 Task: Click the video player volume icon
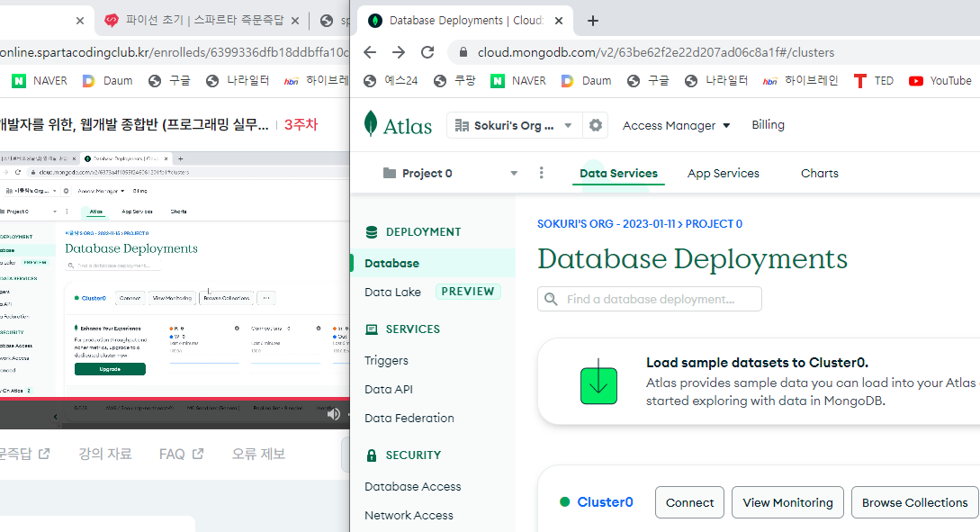(x=334, y=414)
